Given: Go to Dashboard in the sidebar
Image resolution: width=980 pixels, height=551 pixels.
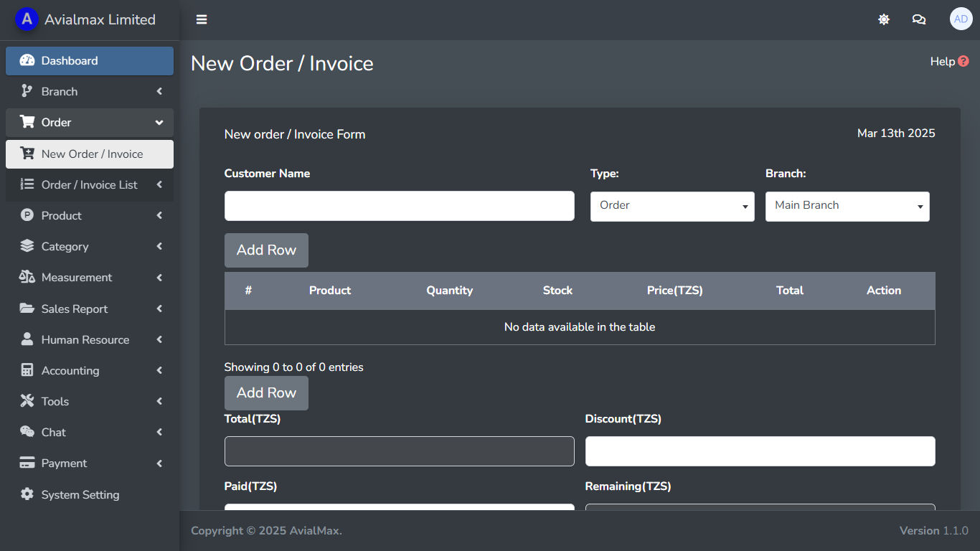Looking at the screenshot, I should 90,61.
